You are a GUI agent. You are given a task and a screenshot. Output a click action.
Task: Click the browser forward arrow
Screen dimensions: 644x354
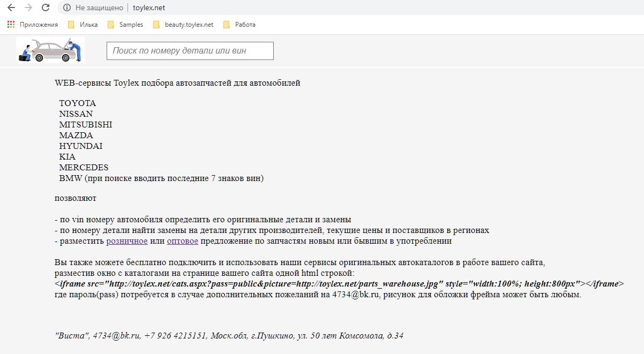(x=28, y=7)
